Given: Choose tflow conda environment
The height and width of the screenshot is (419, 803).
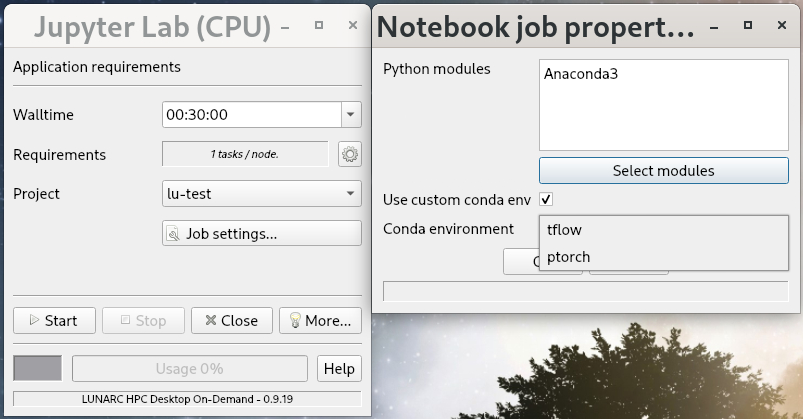Looking at the screenshot, I should (x=664, y=230).
